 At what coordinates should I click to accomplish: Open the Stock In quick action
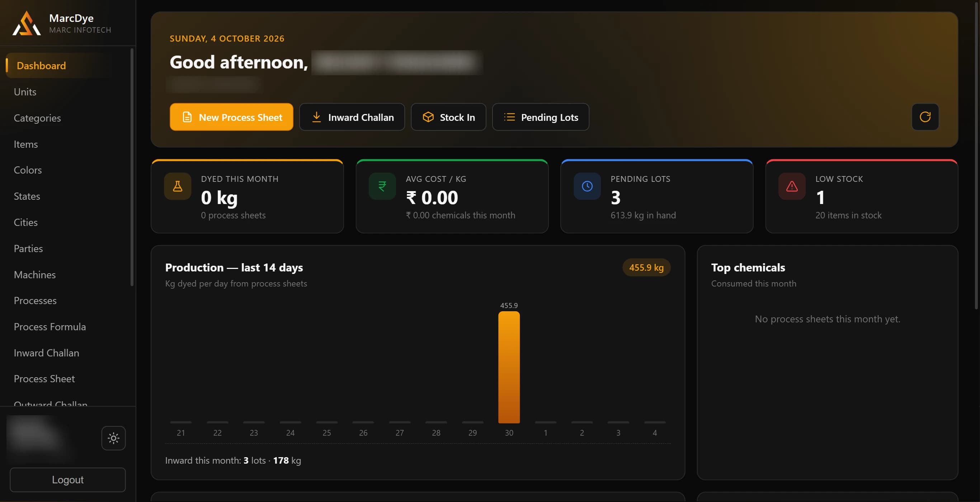pos(448,117)
